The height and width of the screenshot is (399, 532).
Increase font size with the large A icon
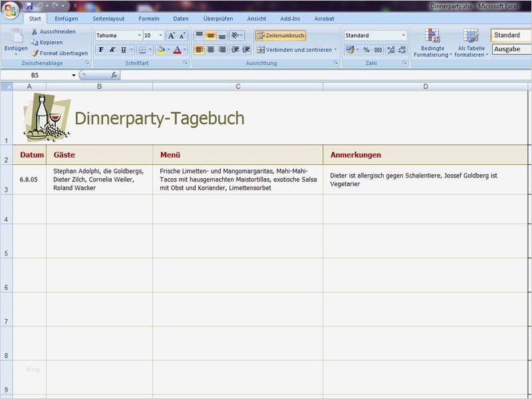(x=171, y=36)
